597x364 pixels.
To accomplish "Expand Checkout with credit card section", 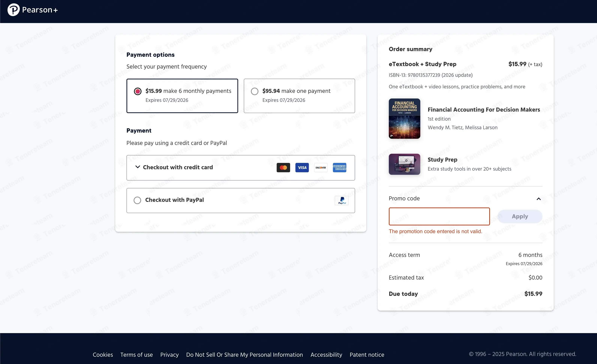I will pyautogui.click(x=178, y=167).
